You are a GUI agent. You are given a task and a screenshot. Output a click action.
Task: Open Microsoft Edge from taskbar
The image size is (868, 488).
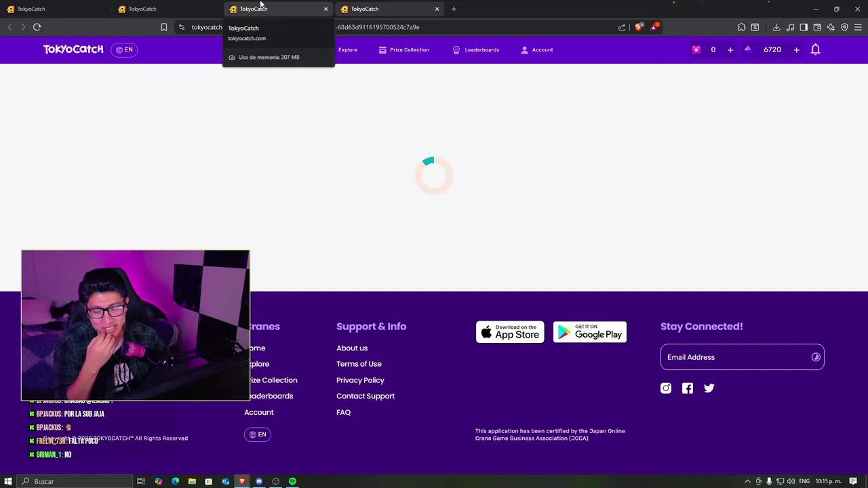pyautogui.click(x=175, y=481)
